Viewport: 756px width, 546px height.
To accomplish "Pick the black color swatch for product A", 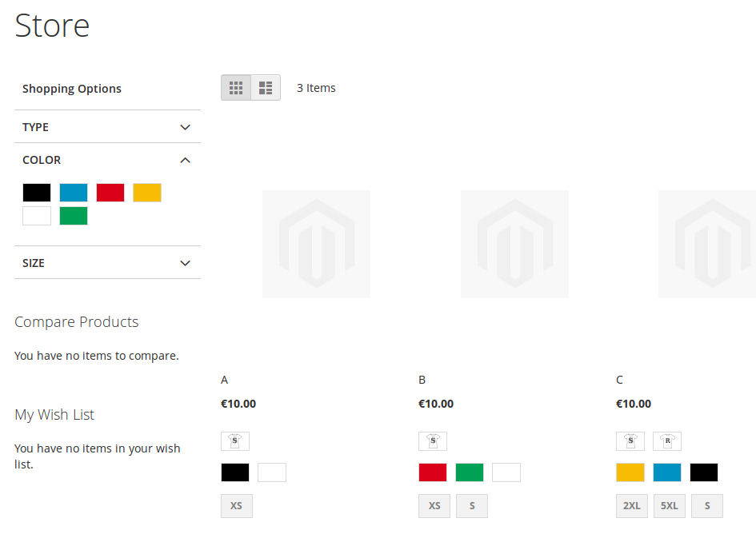I will (x=235, y=472).
